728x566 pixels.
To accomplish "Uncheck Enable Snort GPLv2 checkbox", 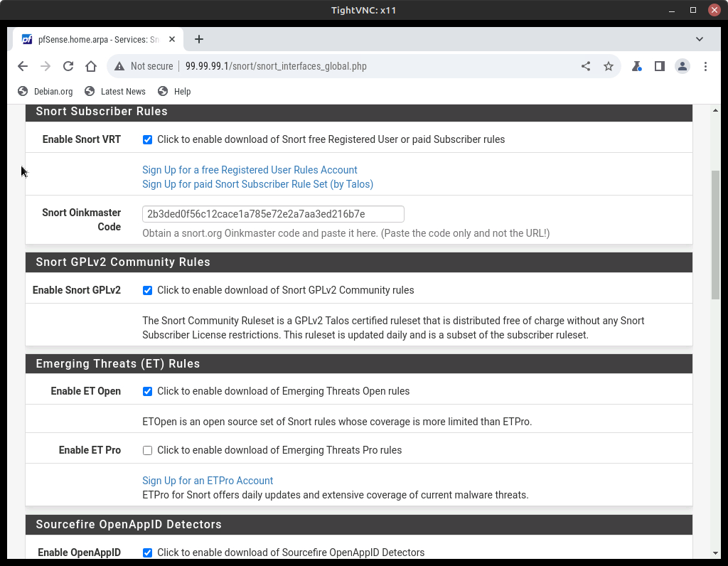I will click(147, 291).
